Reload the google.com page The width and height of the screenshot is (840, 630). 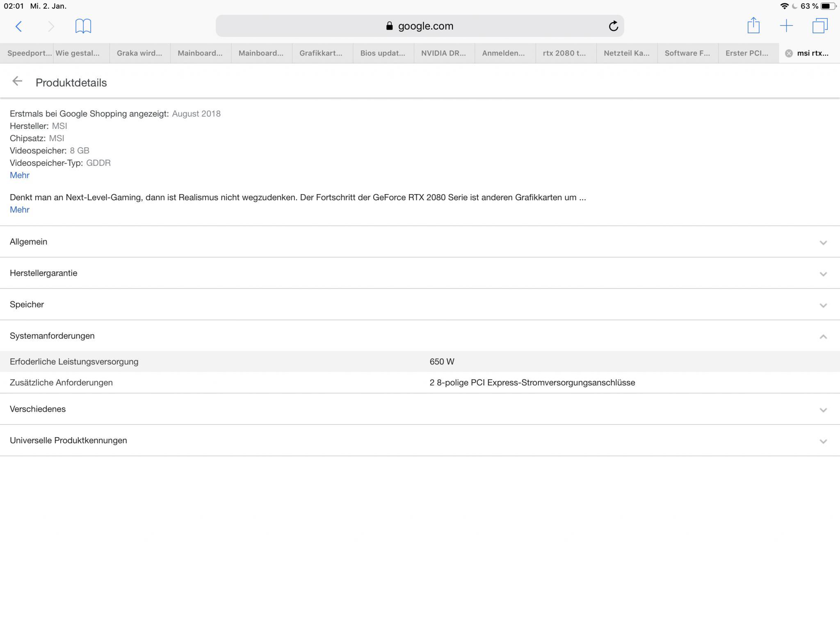pos(613,26)
